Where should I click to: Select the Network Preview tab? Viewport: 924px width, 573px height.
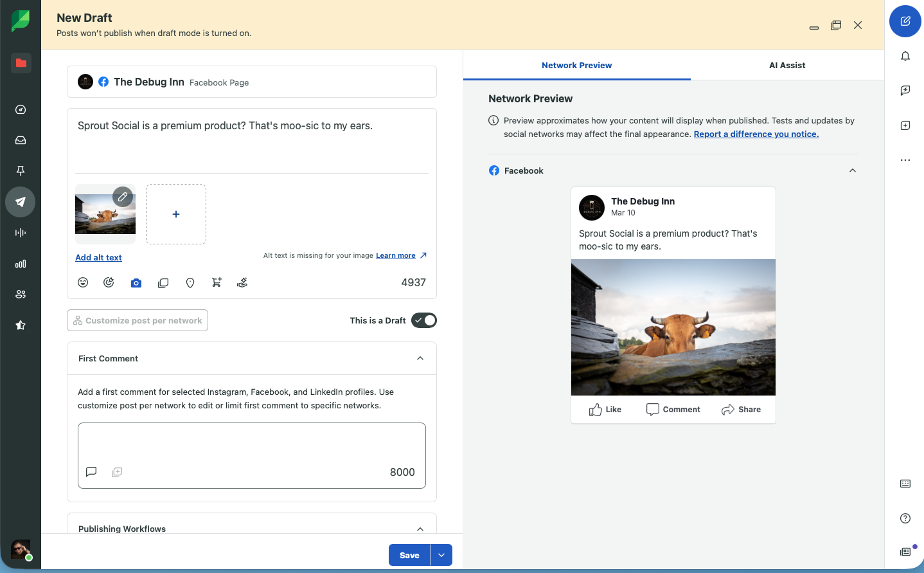(576, 65)
